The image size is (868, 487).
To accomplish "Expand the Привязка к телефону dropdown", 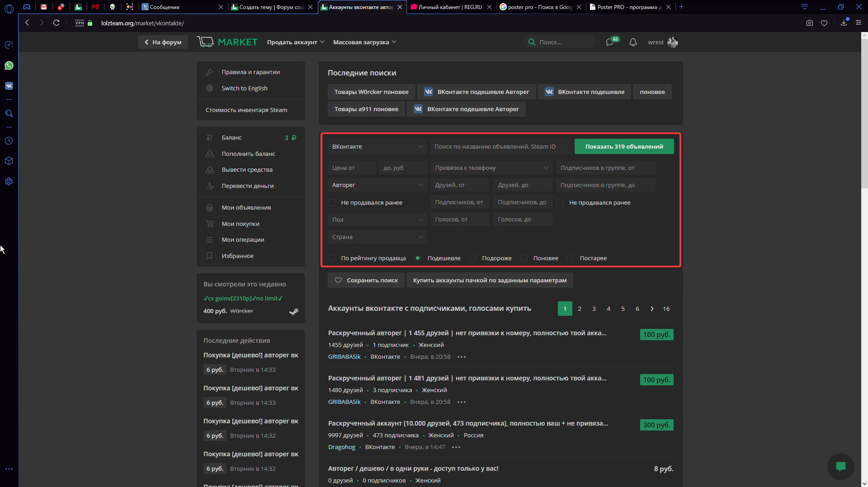I will tap(491, 168).
